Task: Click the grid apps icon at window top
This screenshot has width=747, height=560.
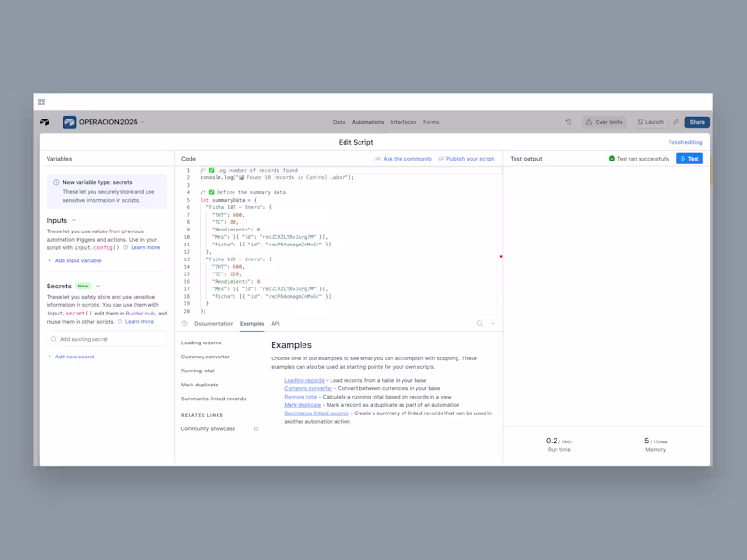Action: (41, 102)
